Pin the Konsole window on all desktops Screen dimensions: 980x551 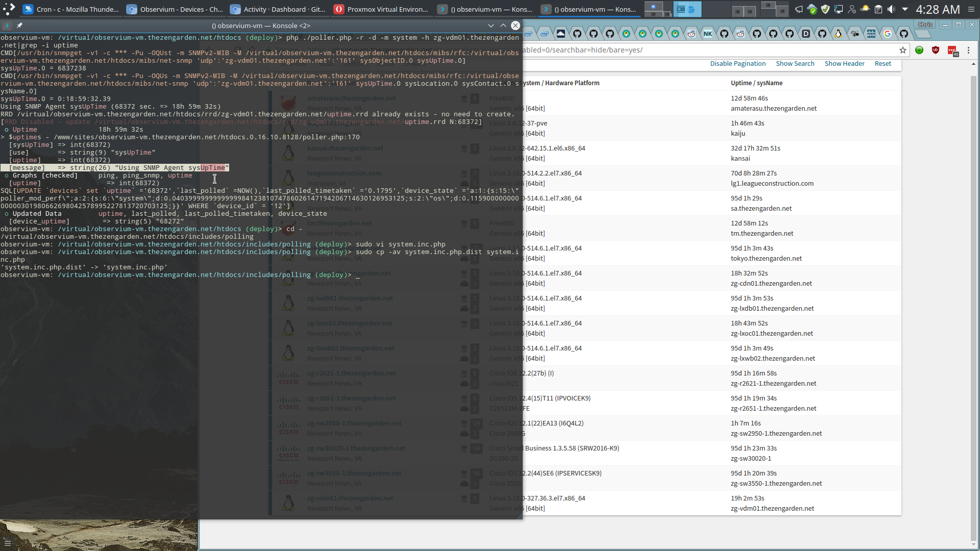pos(19,26)
